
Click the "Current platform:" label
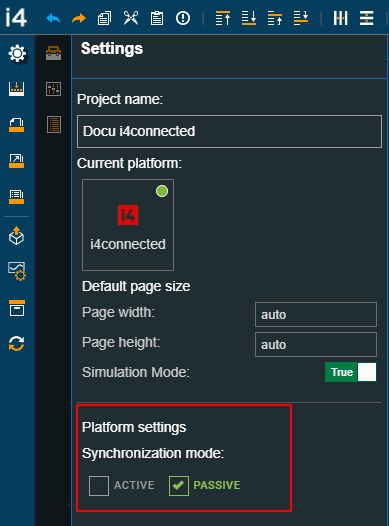click(x=129, y=164)
